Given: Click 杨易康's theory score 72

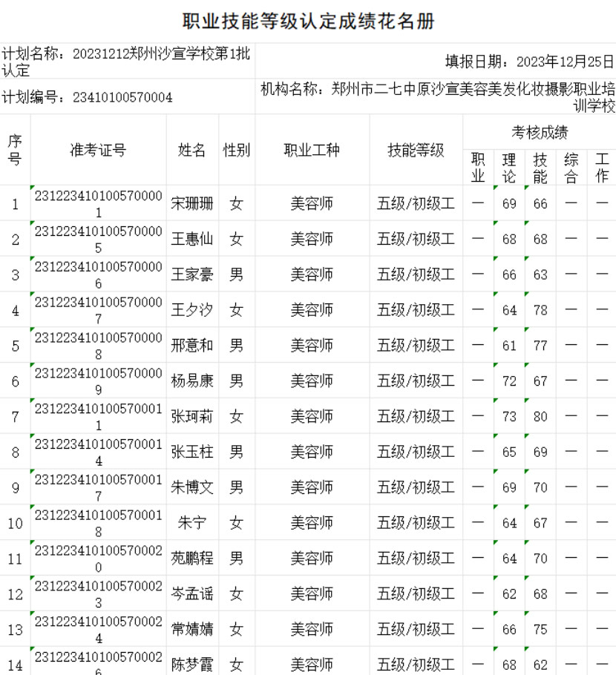Looking at the screenshot, I should (509, 381).
